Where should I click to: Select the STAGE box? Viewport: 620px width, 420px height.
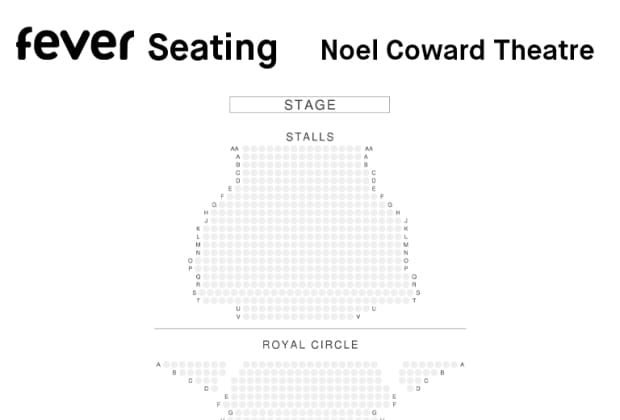(310, 104)
